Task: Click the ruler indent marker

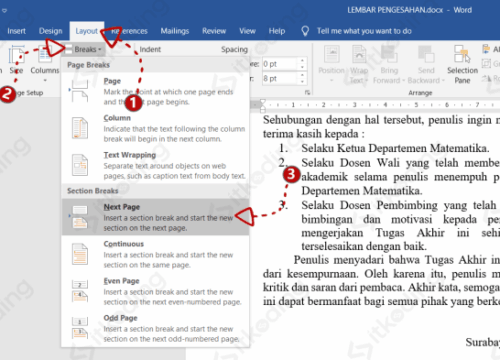Action: 263,105
